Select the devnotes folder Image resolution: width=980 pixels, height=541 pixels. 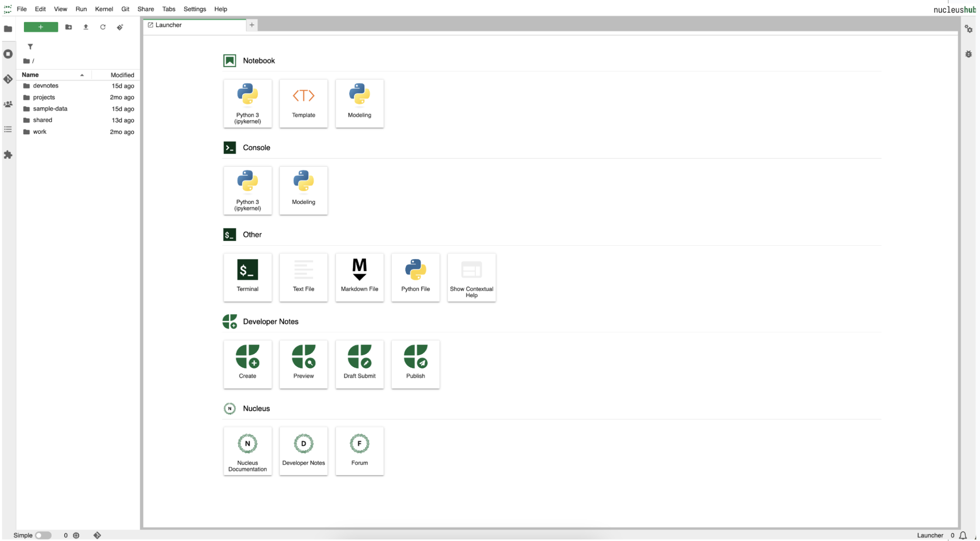pos(79,86)
